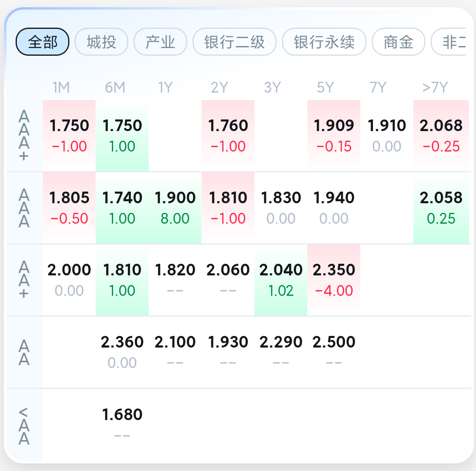Click the AA+ 3Y cell 2.040

[281, 280]
